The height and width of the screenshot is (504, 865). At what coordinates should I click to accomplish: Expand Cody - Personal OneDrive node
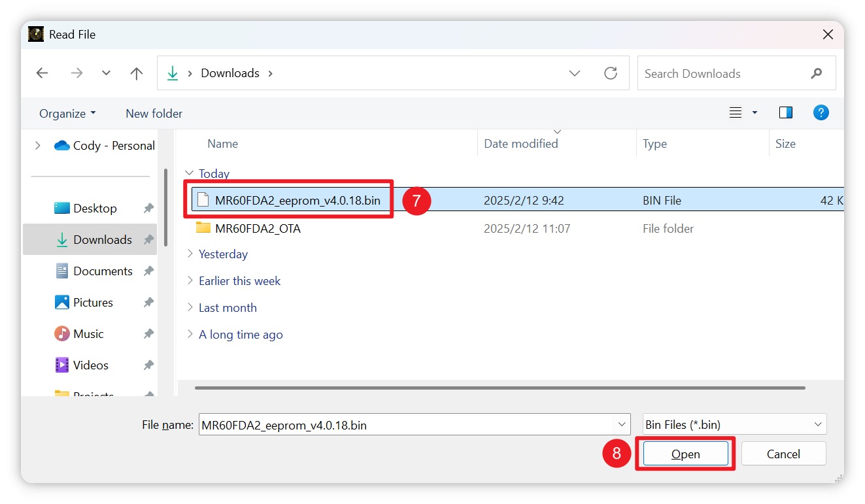coord(38,145)
